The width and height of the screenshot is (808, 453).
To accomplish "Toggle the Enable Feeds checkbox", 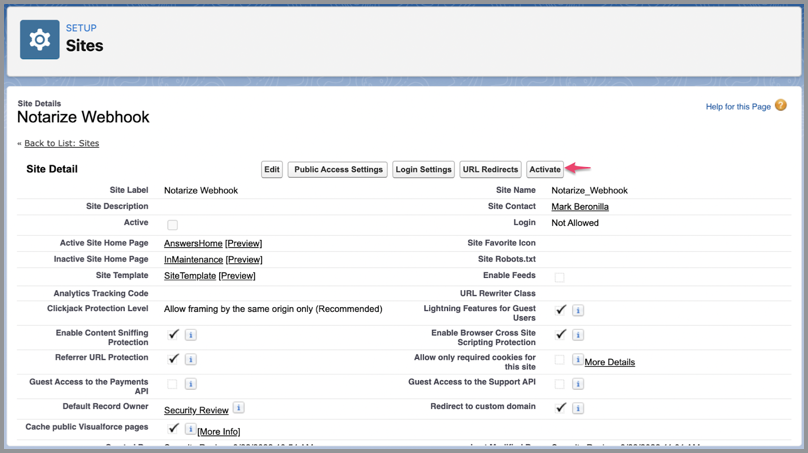I will coord(559,277).
